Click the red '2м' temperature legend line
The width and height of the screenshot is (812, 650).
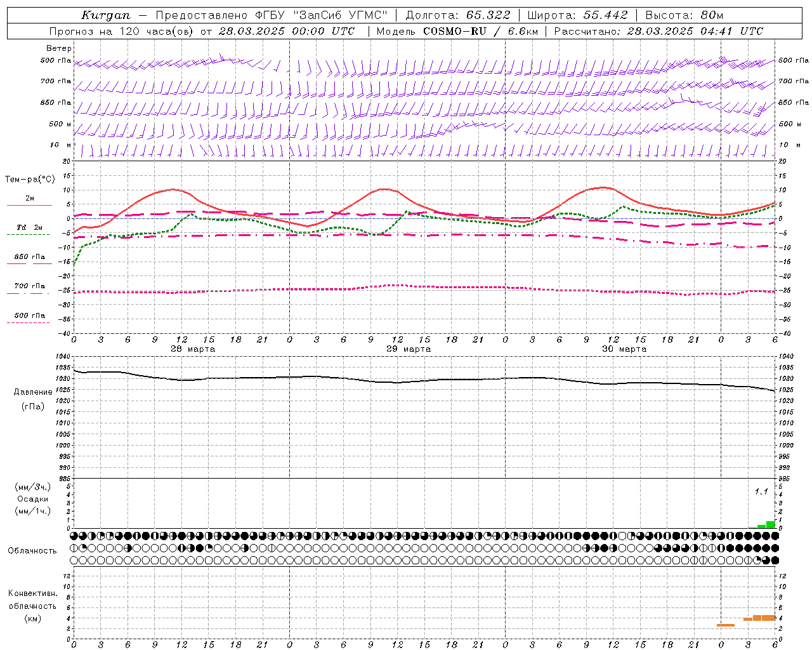(x=29, y=205)
